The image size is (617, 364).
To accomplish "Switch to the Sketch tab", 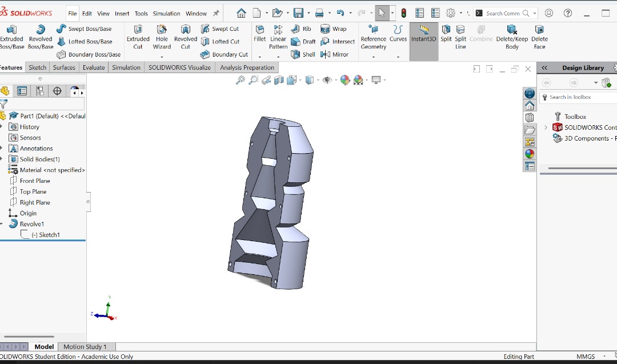I will (x=37, y=67).
